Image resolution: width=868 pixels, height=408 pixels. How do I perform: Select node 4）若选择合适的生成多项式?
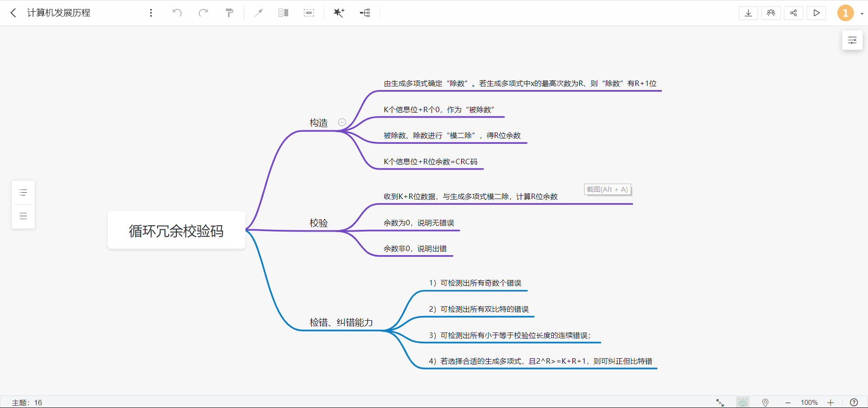click(541, 361)
